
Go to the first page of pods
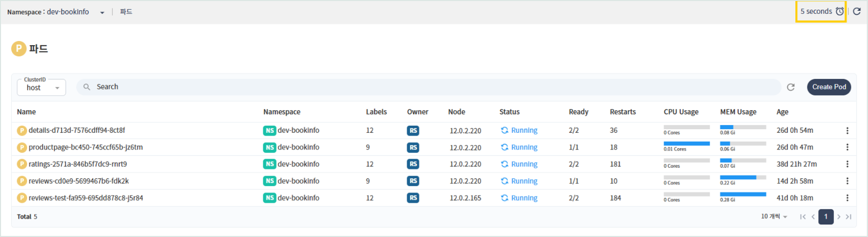point(802,217)
